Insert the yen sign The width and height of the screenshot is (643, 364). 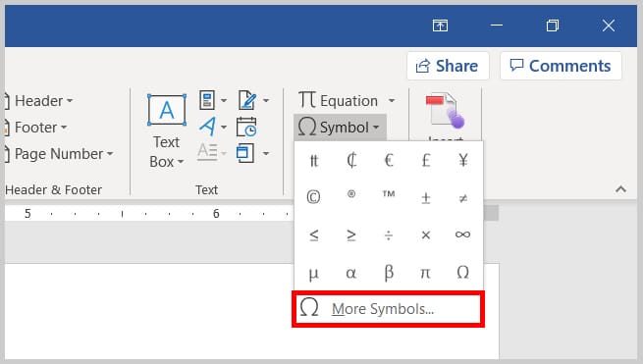pyautogui.click(x=463, y=160)
